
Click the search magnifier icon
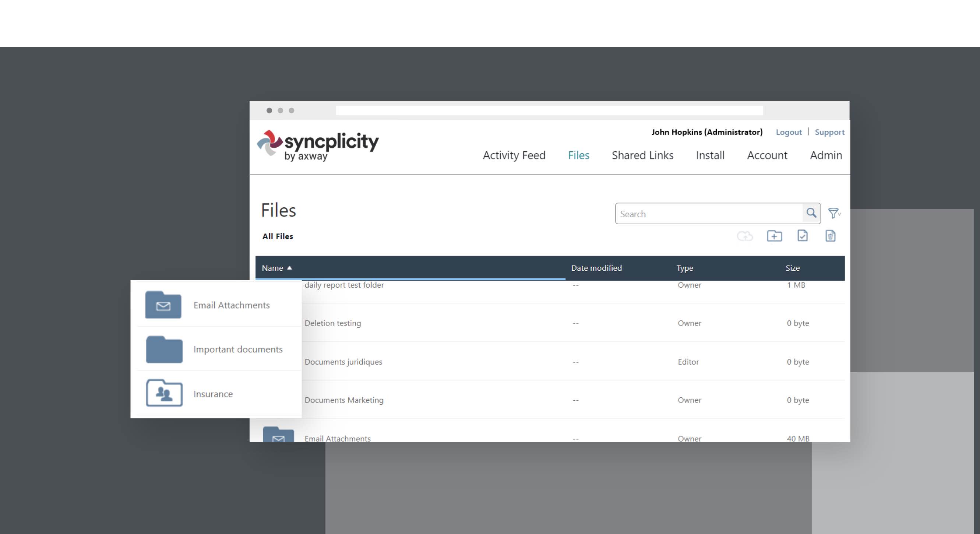pyautogui.click(x=811, y=213)
